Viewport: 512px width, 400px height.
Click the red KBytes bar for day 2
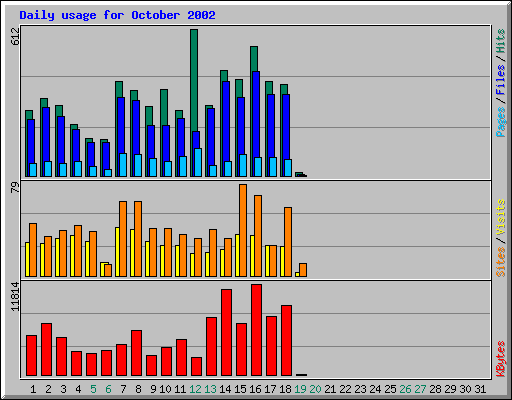click(46, 350)
